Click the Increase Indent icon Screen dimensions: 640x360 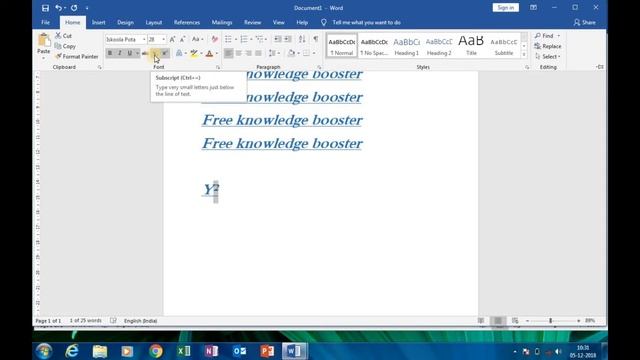(x=288, y=39)
